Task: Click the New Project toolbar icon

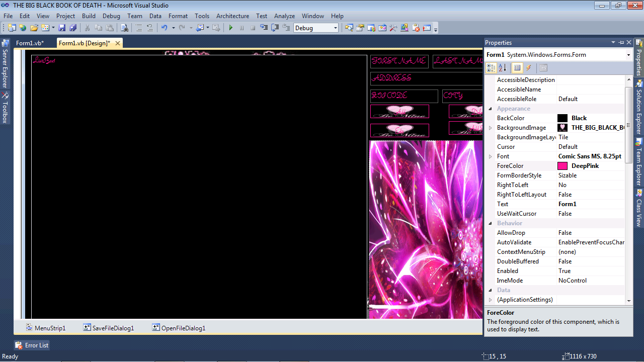Action: click(x=11, y=28)
